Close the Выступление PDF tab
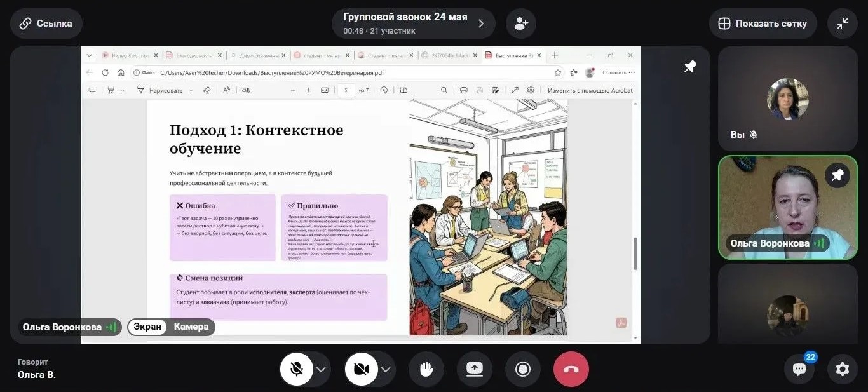The image size is (868, 392). click(540, 55)
